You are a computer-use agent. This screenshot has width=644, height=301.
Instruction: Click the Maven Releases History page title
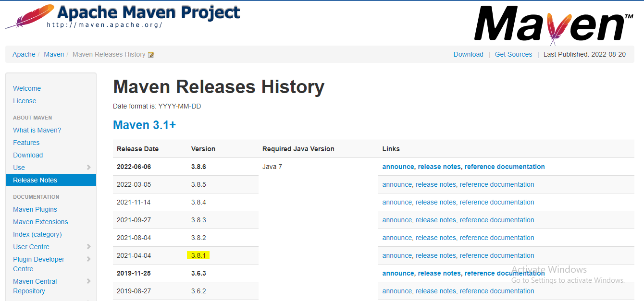219,87
